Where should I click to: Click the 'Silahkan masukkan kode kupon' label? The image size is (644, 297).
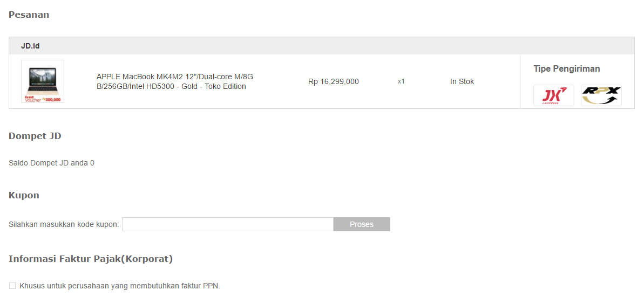coord(64,224)
